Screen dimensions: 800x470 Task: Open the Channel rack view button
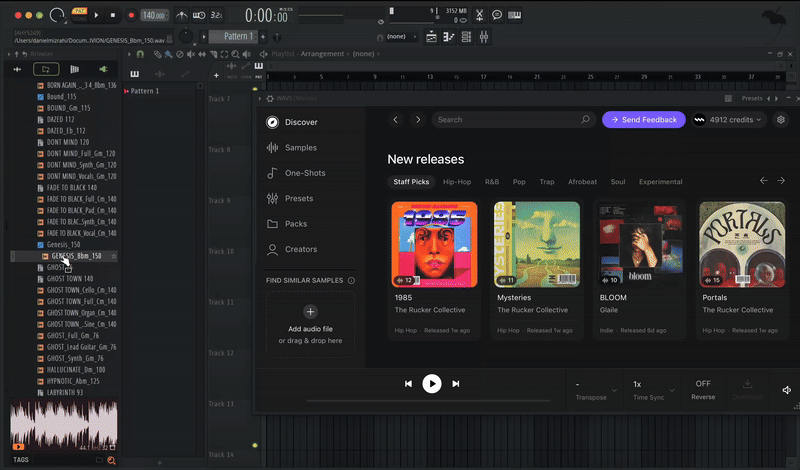click(x=466, y=37)
